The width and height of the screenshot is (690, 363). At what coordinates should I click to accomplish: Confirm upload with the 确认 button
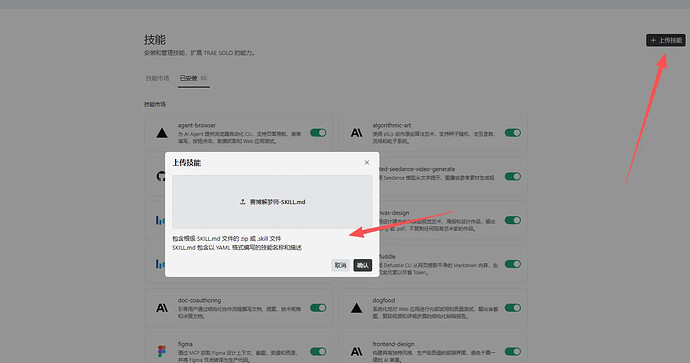363,265
